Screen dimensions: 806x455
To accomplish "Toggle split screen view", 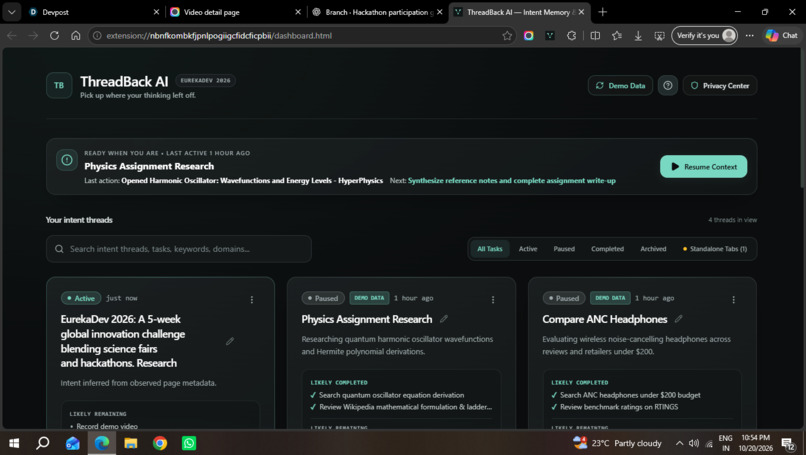I will tap(595, 35).
